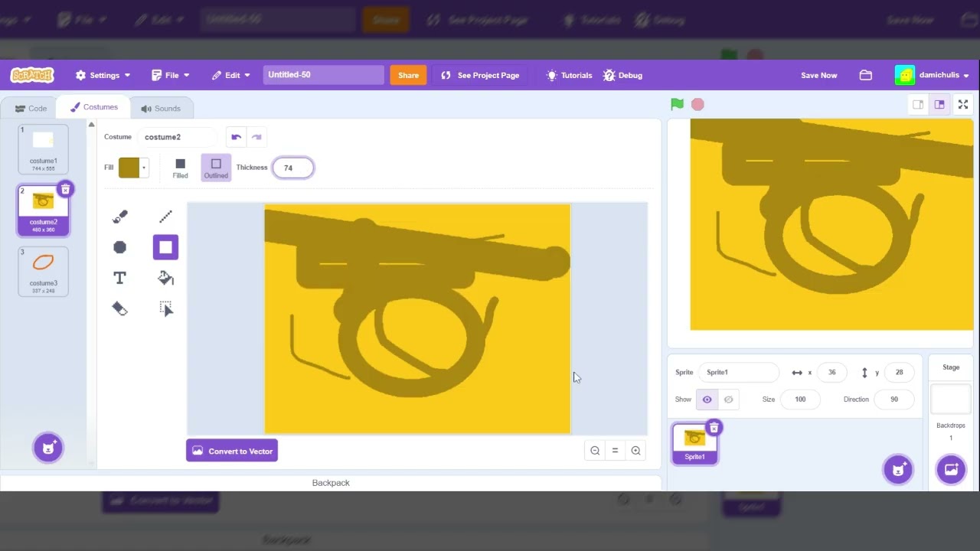This screenshot has height=551, width=980.
Task: Switch to small stage layout
Action: (918, 105)
